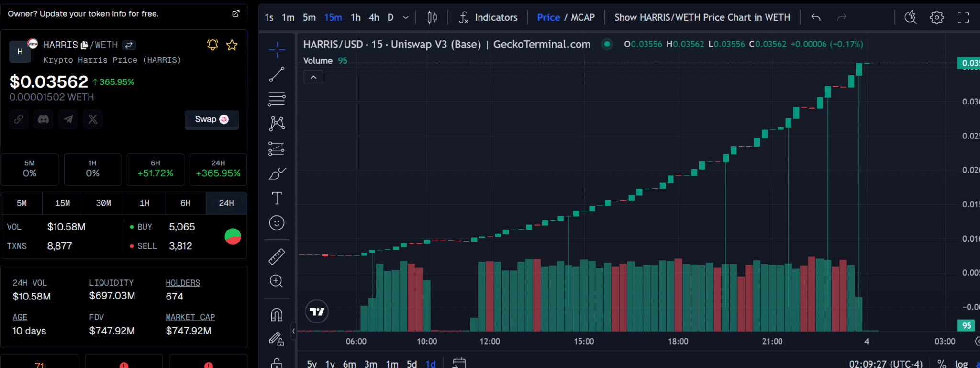Redo the chart action
980x368 pixels.
[842, 18]
